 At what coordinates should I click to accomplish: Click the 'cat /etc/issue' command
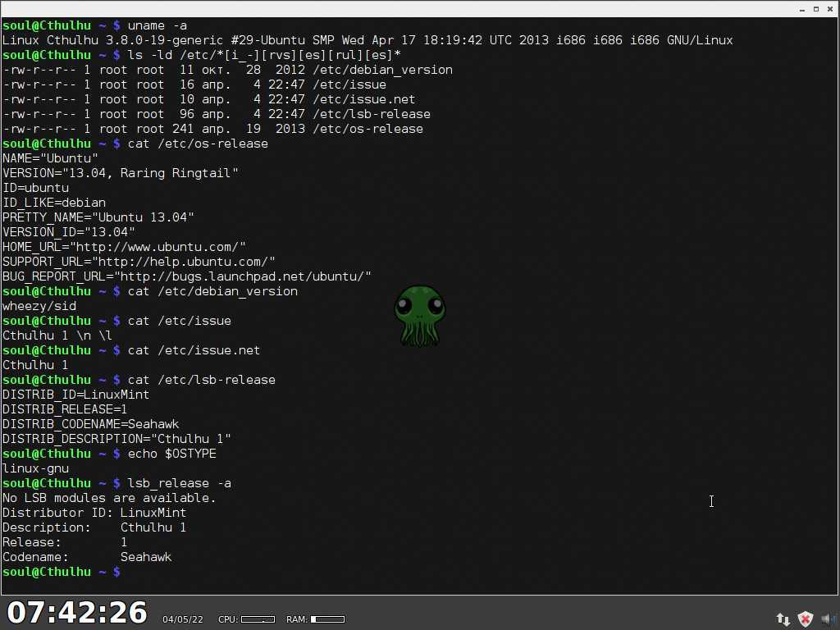(180, 321)
